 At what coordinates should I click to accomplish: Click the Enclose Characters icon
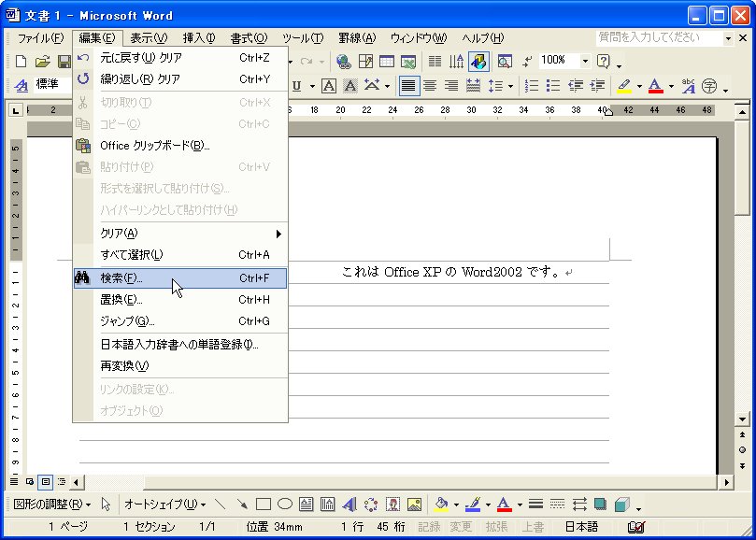tap(709, 86)
